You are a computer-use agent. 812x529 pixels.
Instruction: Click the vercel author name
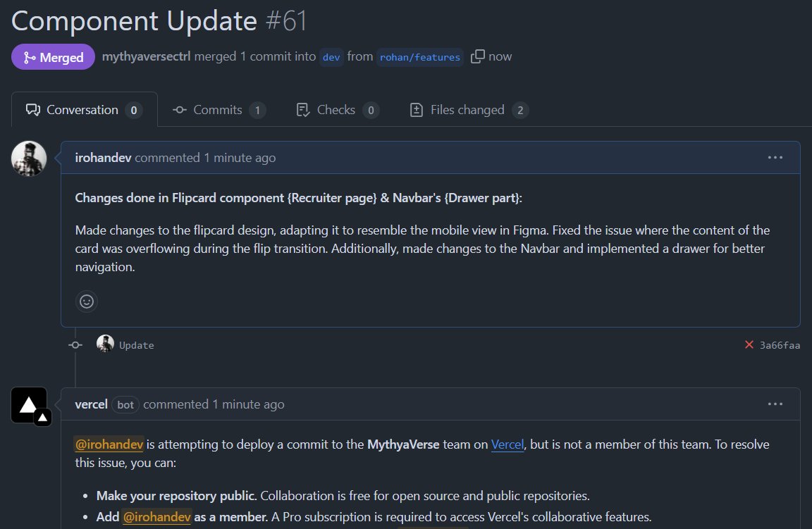(x=91, y=404)
